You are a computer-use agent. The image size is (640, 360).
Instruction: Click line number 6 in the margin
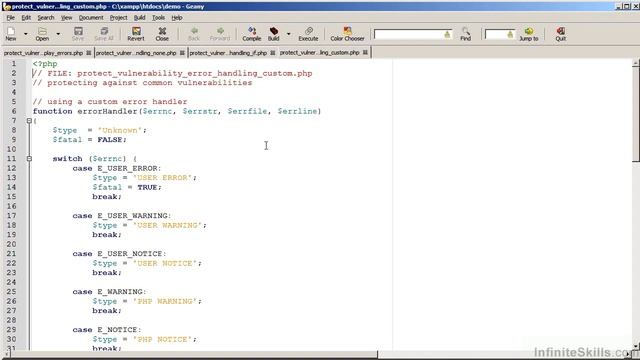click(14, 111)
